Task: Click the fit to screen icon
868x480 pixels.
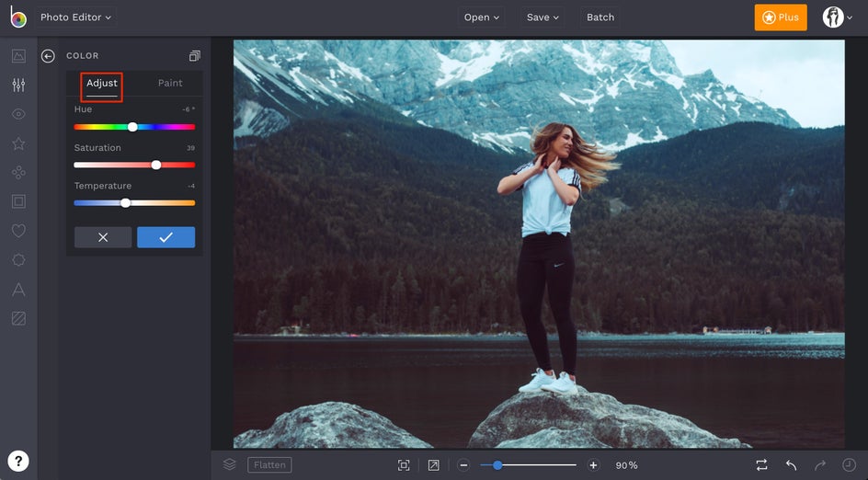Action: tap(404, 465)
